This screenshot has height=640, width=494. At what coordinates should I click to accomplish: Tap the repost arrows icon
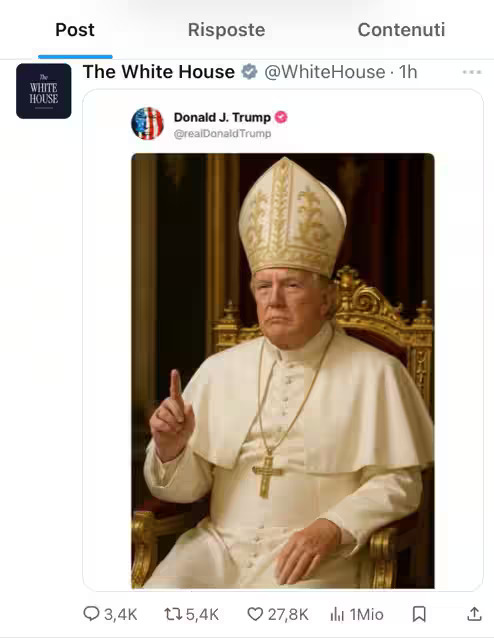(174, 614)
